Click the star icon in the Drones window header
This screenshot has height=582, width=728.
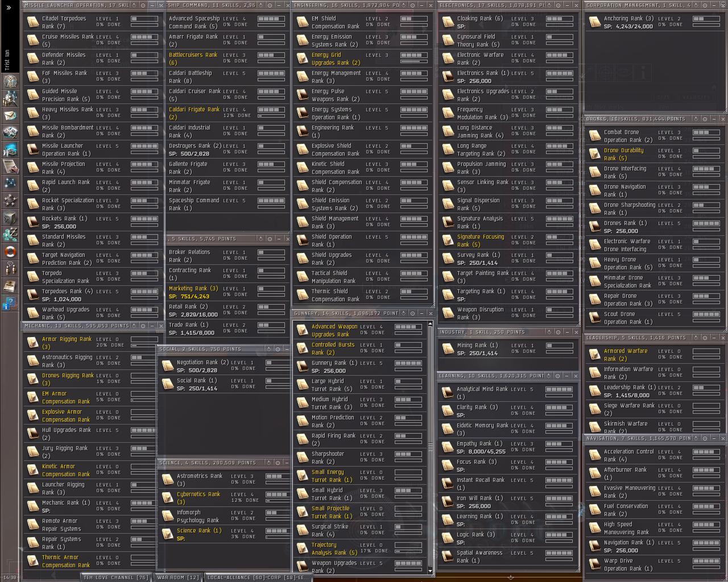point(695,119)
